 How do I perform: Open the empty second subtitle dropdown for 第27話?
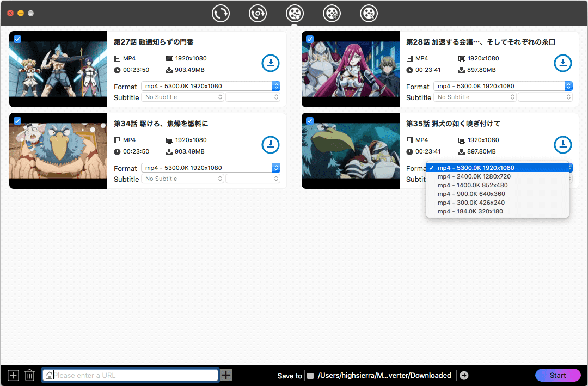click(x=253, y=97)
